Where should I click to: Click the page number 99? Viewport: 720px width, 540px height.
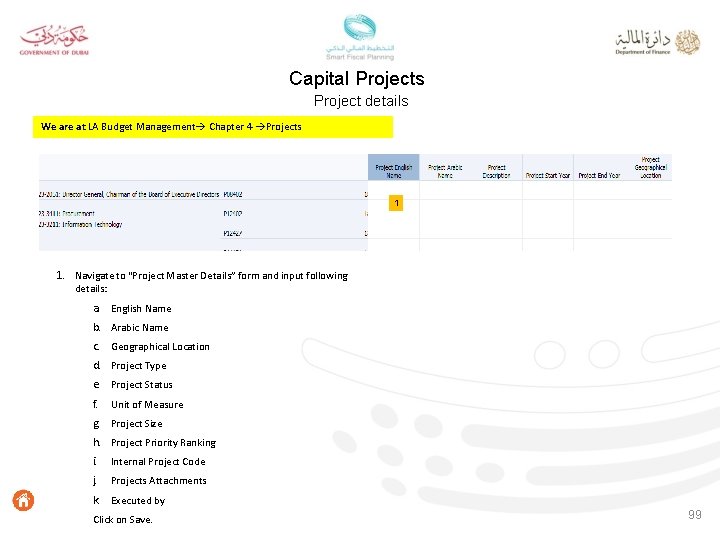tap(695, 514)
